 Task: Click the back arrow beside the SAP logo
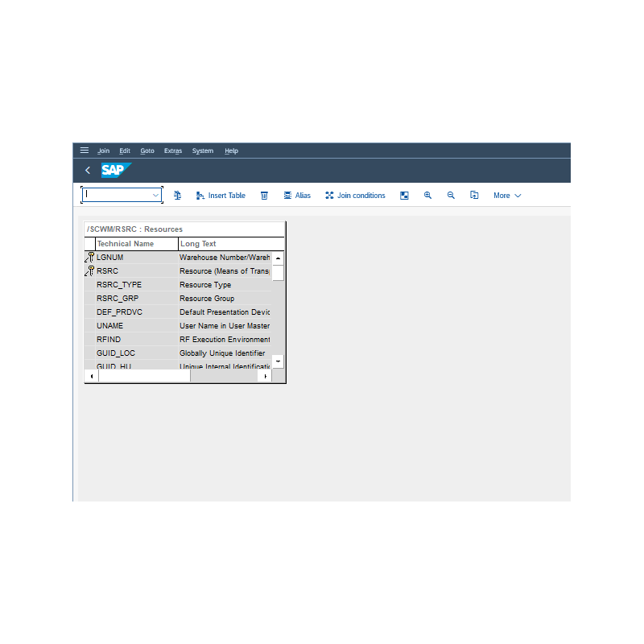tap(87, 170)
